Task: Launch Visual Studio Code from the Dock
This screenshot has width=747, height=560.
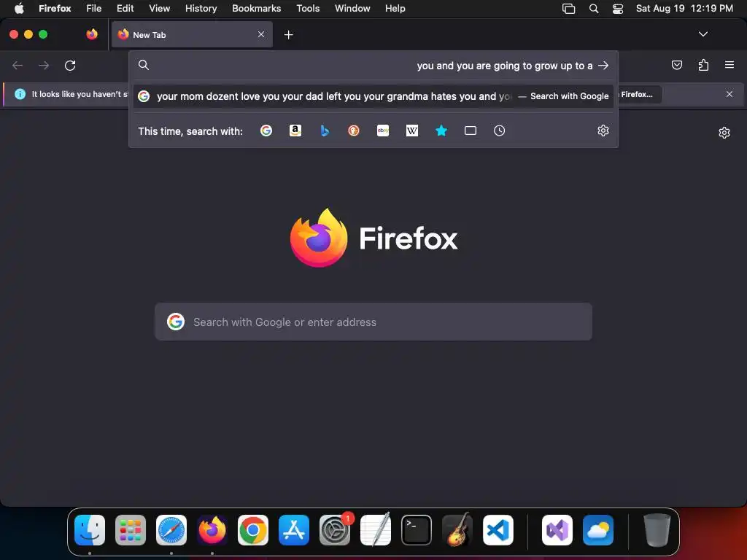Action: (x=498, y=530)
